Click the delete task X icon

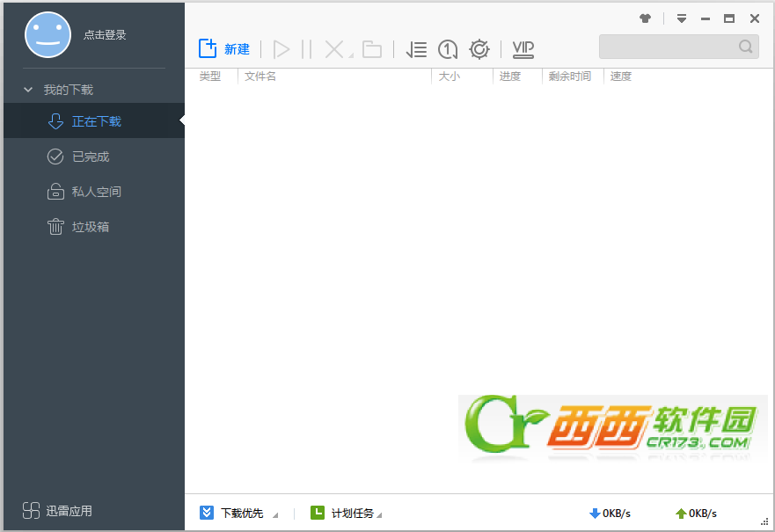(x=334, y=49)
